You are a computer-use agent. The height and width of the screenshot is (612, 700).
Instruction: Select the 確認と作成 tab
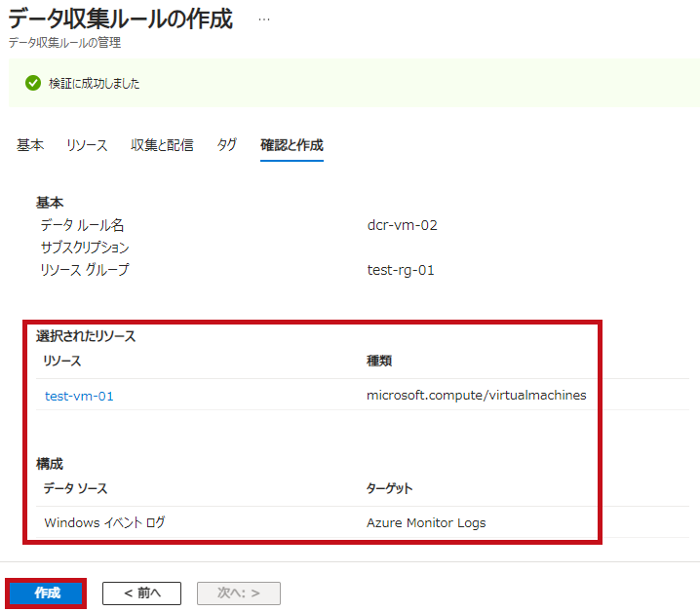[x=292, y=145]
